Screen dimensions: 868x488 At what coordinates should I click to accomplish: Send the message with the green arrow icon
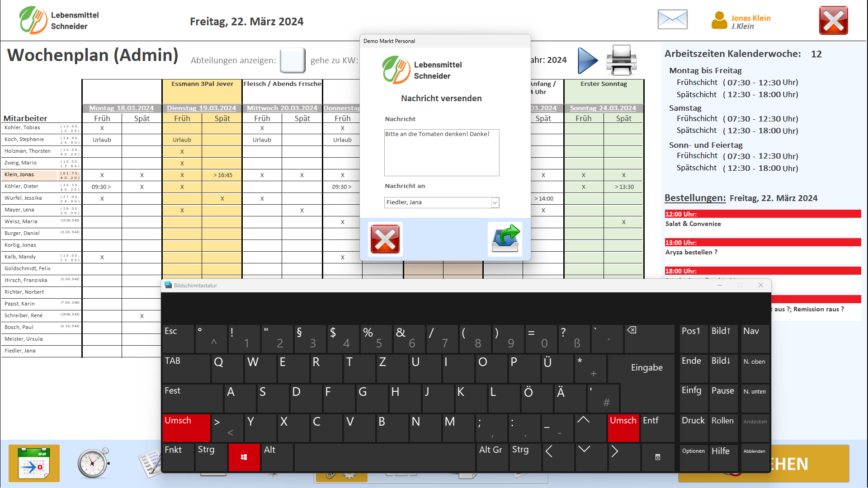505,239
